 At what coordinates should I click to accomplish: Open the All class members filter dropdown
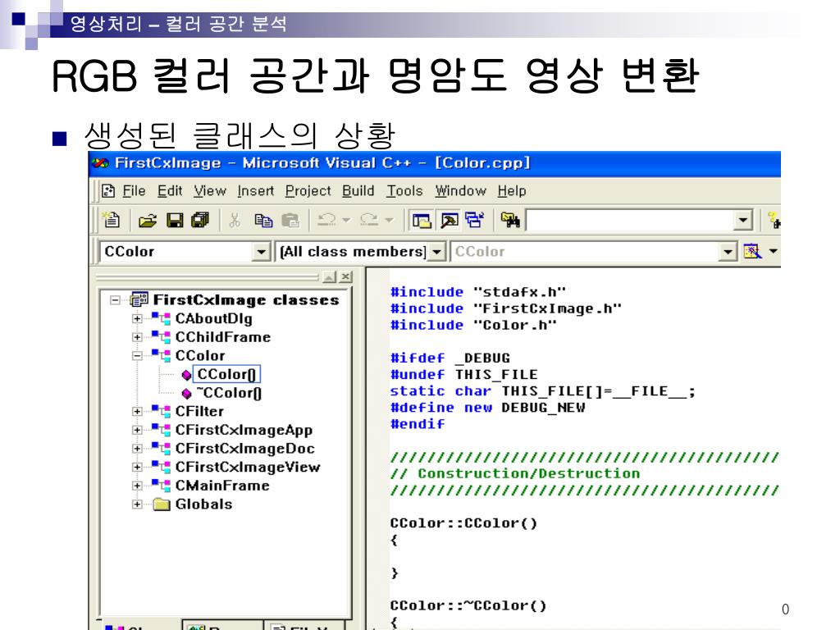pos(437,251)
